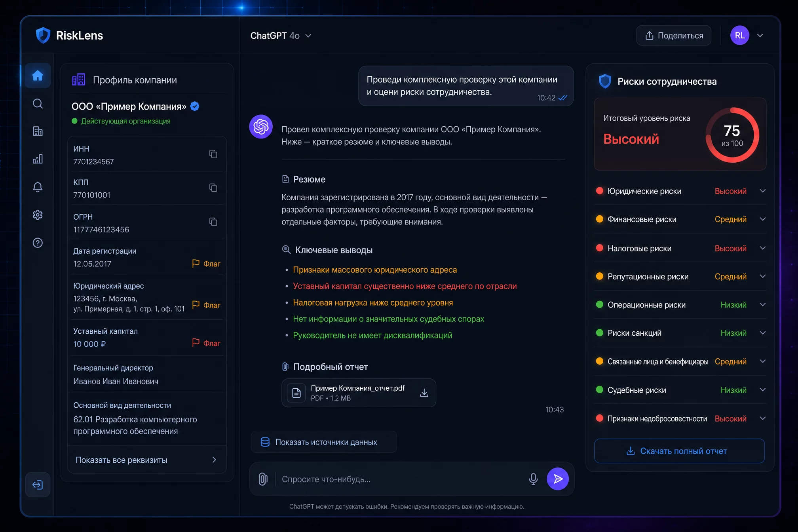Click the Спросите что-нибудь input field
This screenshot has width=798, height=532.
[400, 479]
